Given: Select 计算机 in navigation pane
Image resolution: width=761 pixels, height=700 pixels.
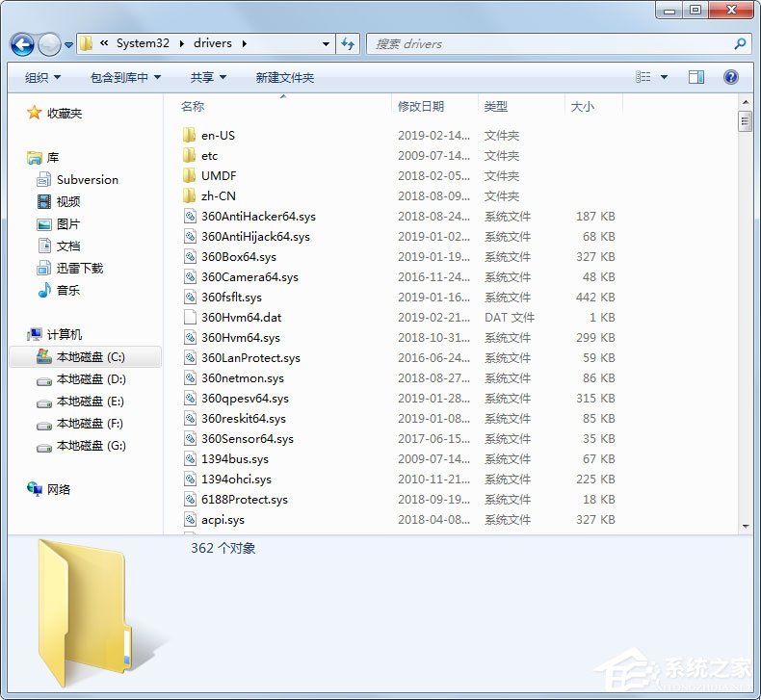Looking at the screenshot, I should click(x=65, y=334).
